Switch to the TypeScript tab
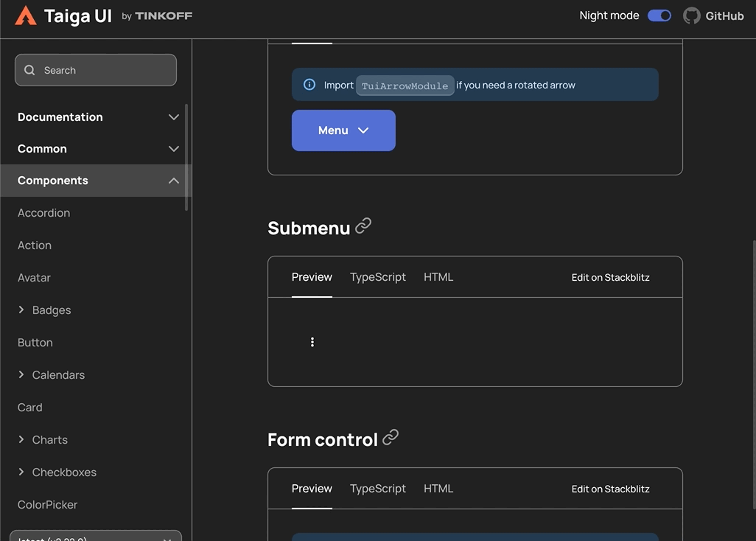756x541 pixels. pyautogui.click(x=378, y=276)
